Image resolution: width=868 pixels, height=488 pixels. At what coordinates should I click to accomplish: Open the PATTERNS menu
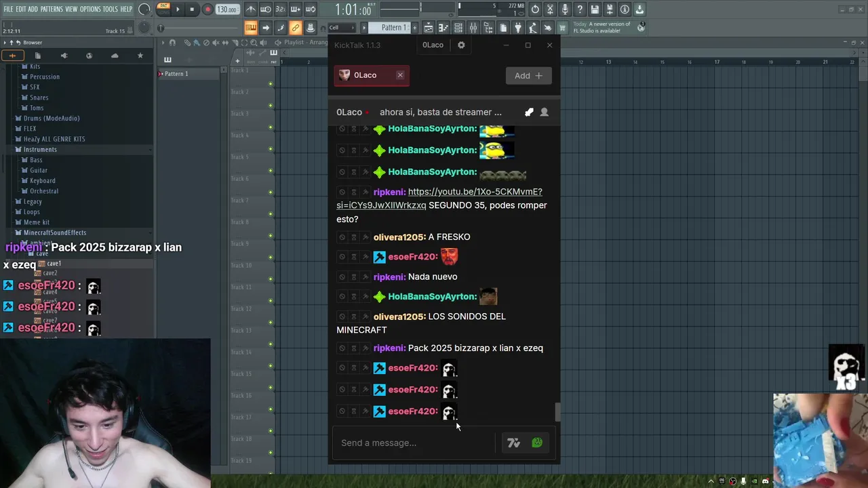[52, 9]
